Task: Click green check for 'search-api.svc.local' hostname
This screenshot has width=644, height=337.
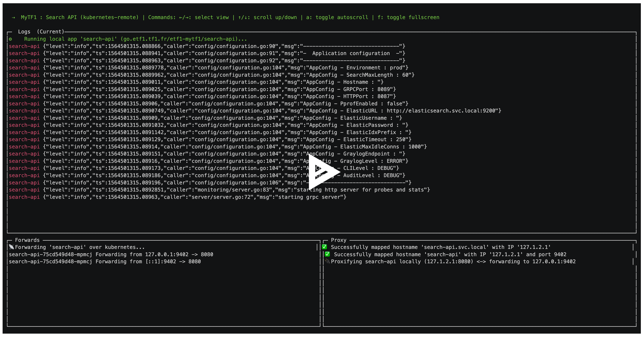Action: (325, 247)
